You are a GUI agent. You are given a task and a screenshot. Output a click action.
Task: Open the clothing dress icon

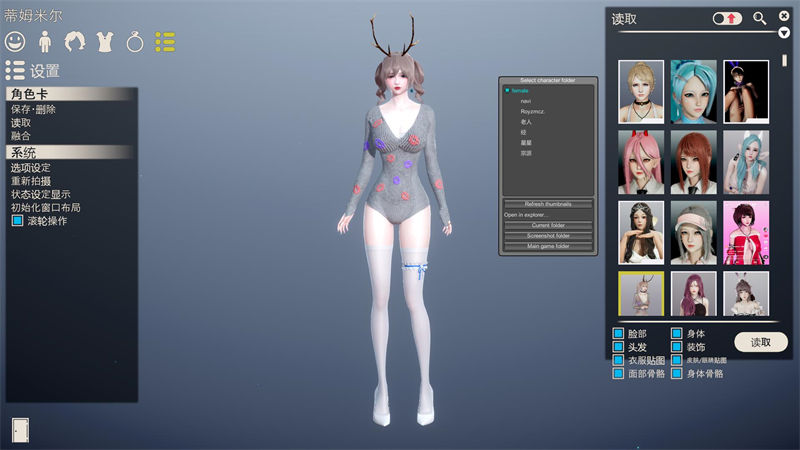(104, 42)
